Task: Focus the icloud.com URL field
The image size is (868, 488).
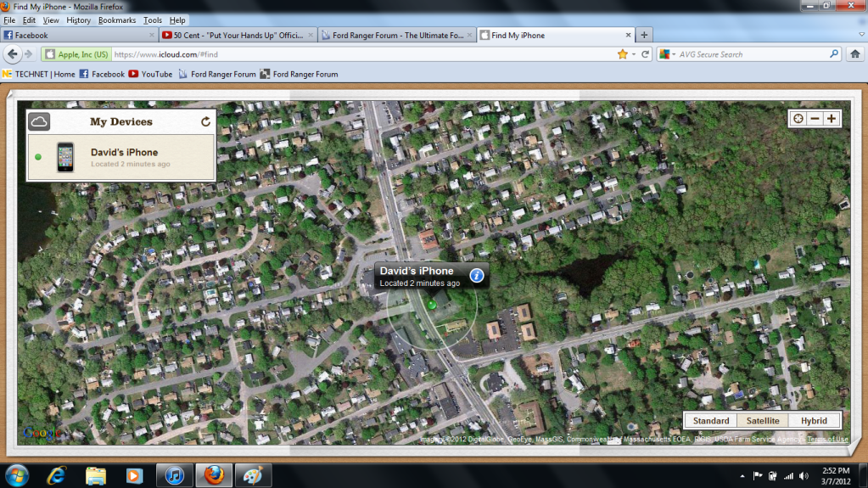Action: pos(362,54)
